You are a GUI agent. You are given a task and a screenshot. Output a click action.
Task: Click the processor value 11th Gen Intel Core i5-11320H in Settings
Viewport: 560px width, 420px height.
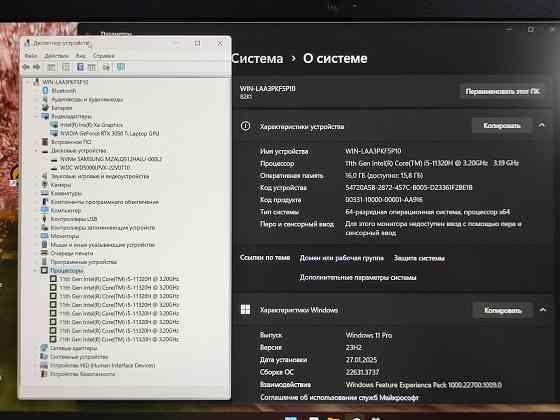tap(432, 163)
